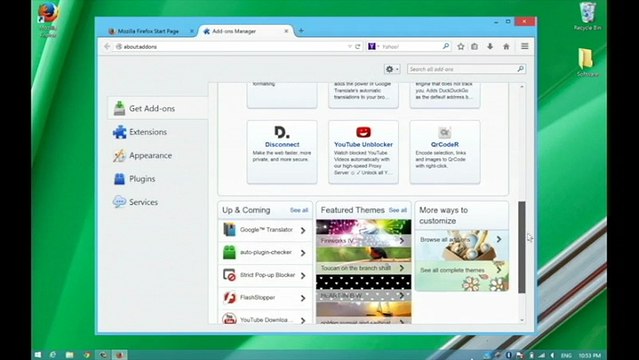Click the scrollbar down arrow
This screenshot has width=639, height=360.
coord(522,320)
